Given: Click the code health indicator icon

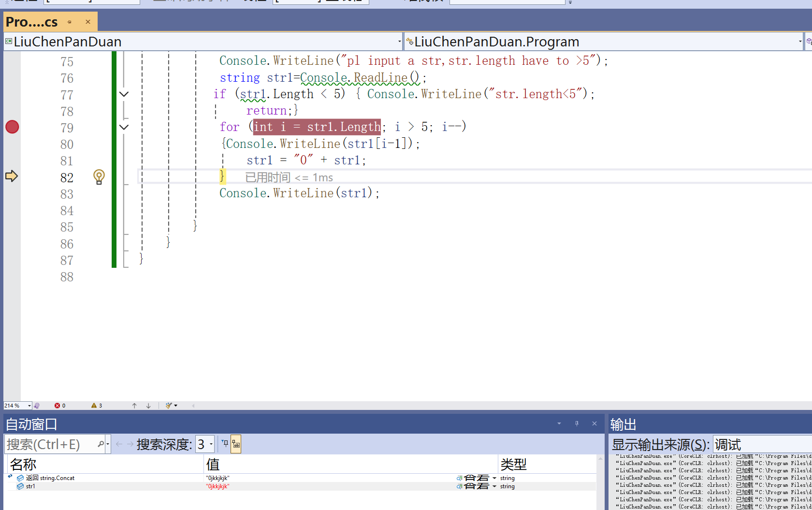Looking at the screenshot, I should (x=37, y=406).
